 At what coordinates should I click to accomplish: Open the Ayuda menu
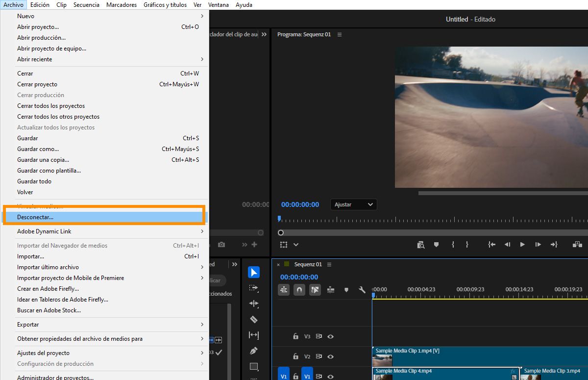coord(244,5)
